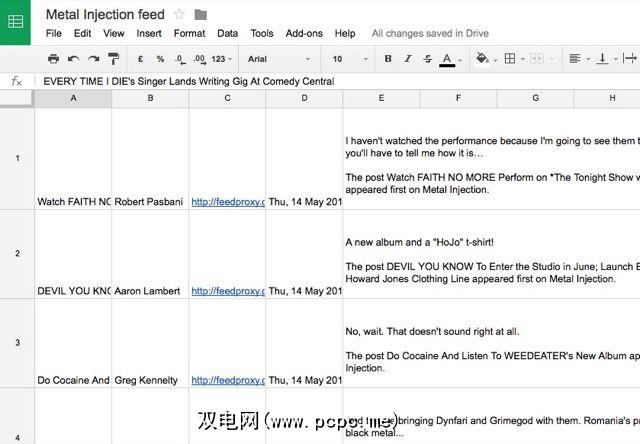
Task: Open the Google Sheets home icon
Action: pos(15,22)
